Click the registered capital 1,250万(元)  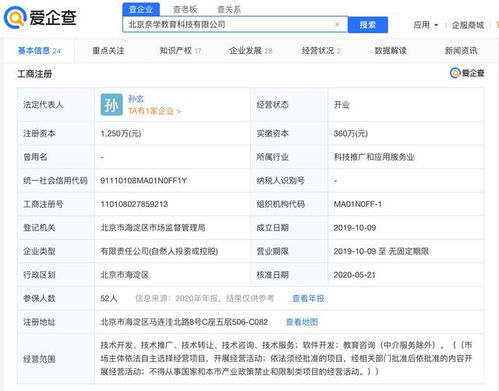point(121,134)
